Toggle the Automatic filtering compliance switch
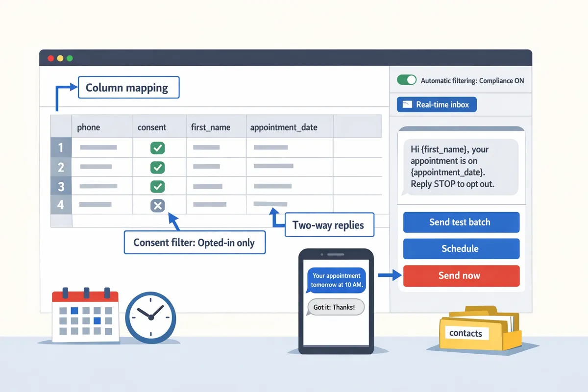 click(406, 80)
